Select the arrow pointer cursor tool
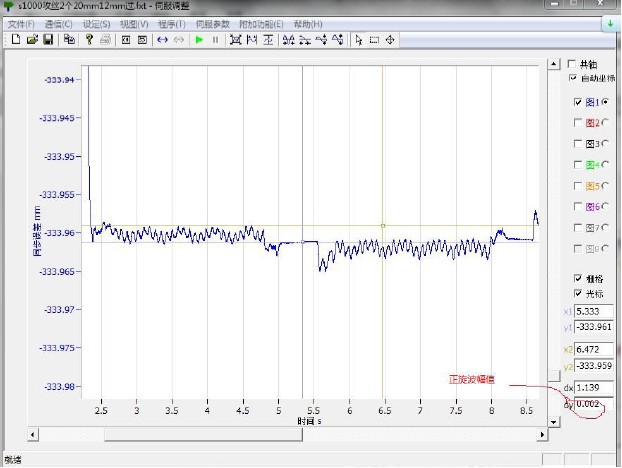Screen dimensions: 622x468 [359, 40]
